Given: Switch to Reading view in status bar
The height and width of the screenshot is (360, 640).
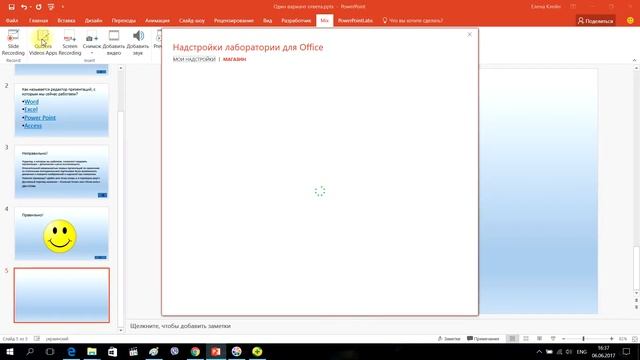Looking at the screenshot, I should coord(539,339).
